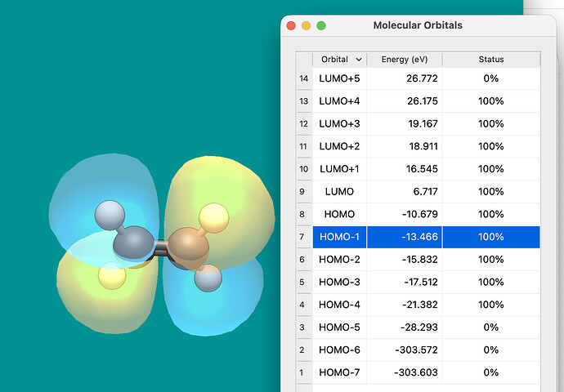Image resolution: width=564 pixels, height=392 pixels.
Task: Select the 0% status of HOMO-5
Action: point(490,327)
